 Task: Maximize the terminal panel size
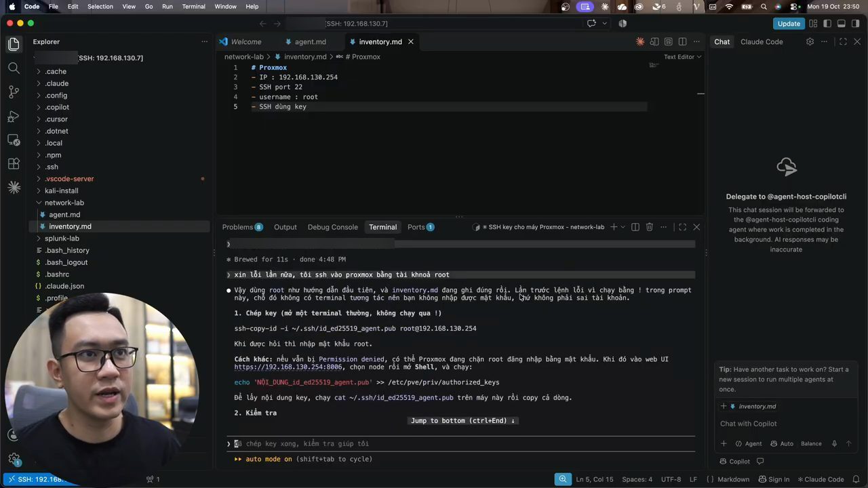[x=682, y=227]
